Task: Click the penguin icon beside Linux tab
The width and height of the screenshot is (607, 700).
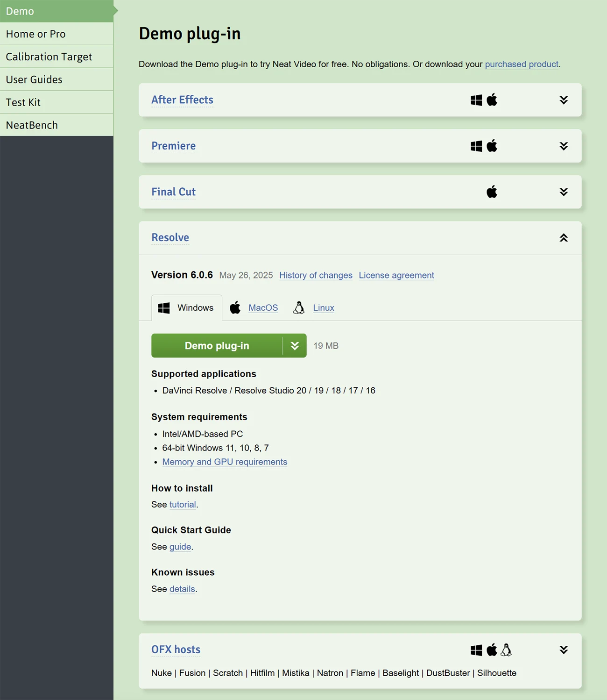Action: (x=299, y=307)
